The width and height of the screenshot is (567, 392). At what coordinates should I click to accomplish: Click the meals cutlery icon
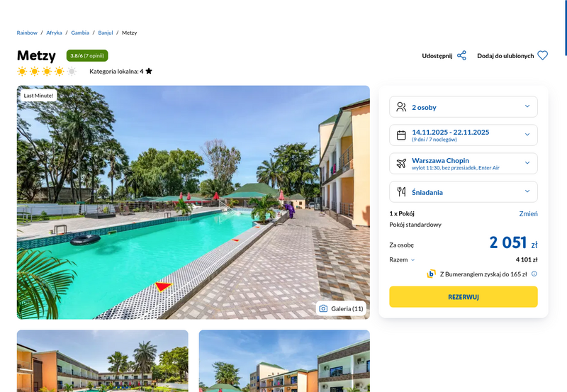click(401, 191)
